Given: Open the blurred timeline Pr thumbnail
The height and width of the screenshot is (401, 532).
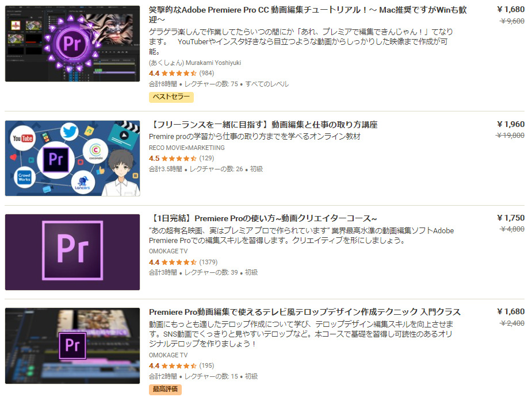Looking at the screenshot, I should click(x=72, y=346).
